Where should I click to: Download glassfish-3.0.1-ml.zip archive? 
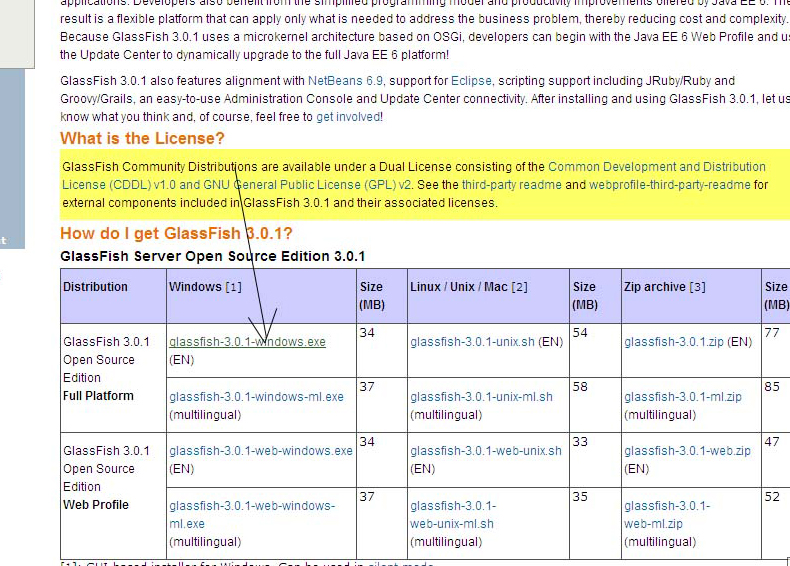(x=683, y=397)
